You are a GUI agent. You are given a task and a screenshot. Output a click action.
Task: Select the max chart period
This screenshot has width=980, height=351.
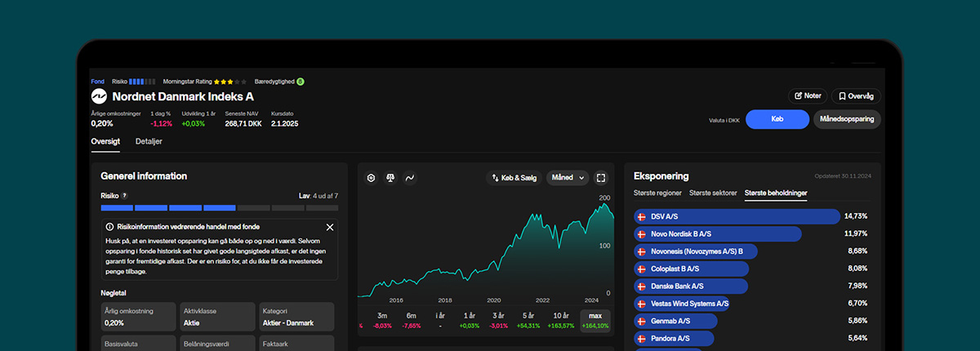[x=595, y=320]
